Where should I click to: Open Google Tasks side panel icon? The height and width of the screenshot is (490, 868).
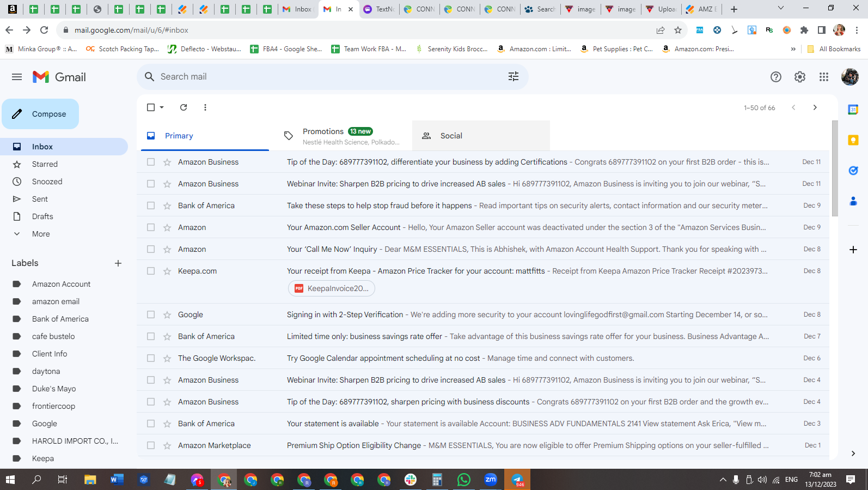pyautogui.click(x=853, y=171)
